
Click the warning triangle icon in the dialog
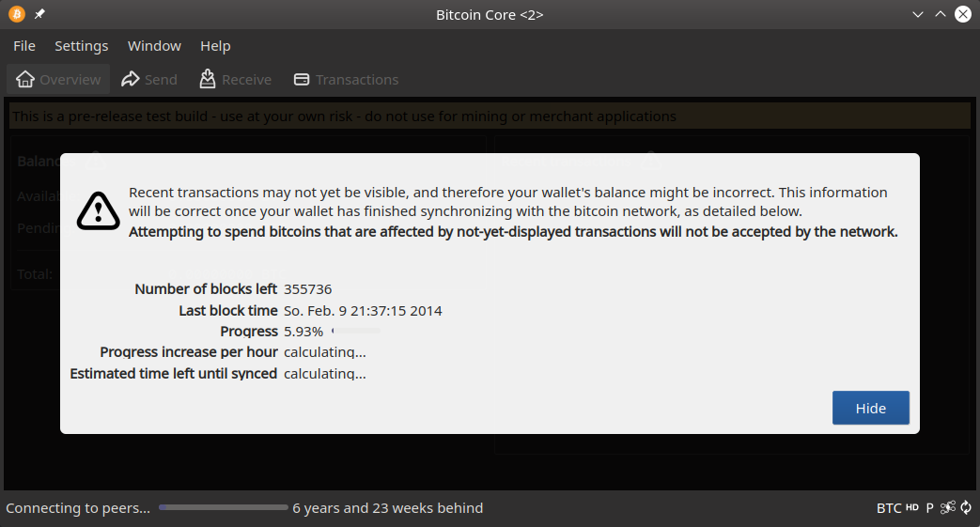pyautogui.click(x=98, y=211)
